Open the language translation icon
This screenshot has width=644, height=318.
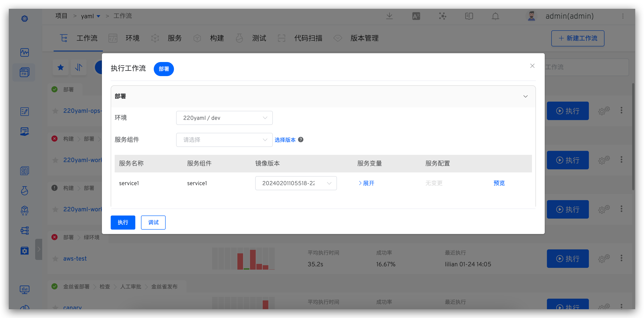pyautogui.click(x=416, y=16)
